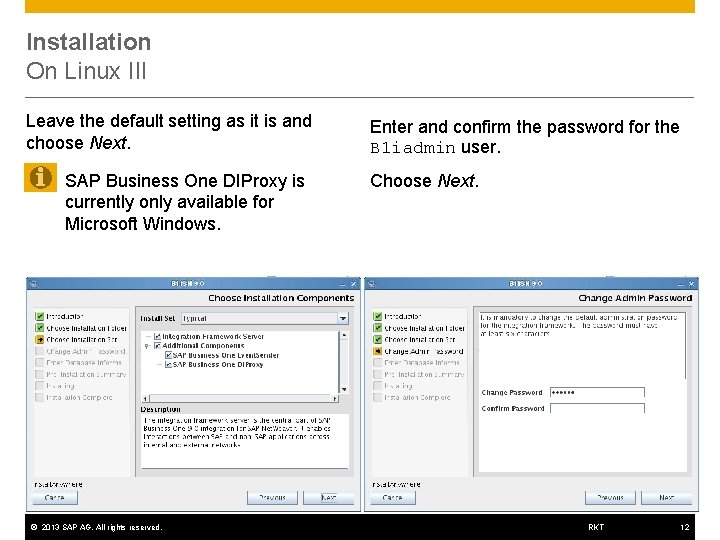Screen dimensions: 720x540
Task: Collapse the Additional Components tree node
Action: coord(147,346)
